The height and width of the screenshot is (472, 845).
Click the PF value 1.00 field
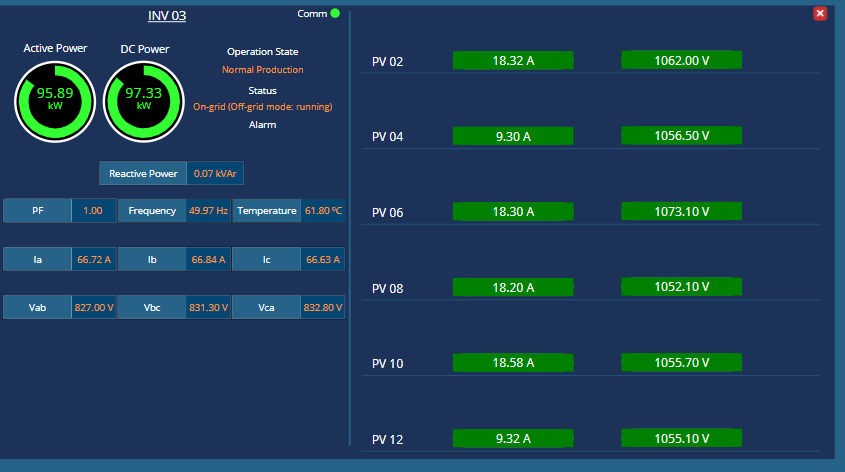click(x=93, y=211)
